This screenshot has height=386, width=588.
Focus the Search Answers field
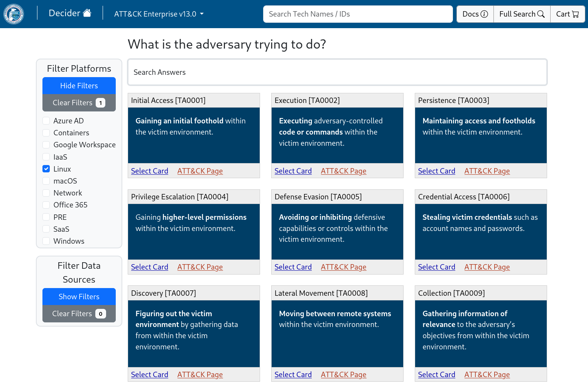point(337,72)
